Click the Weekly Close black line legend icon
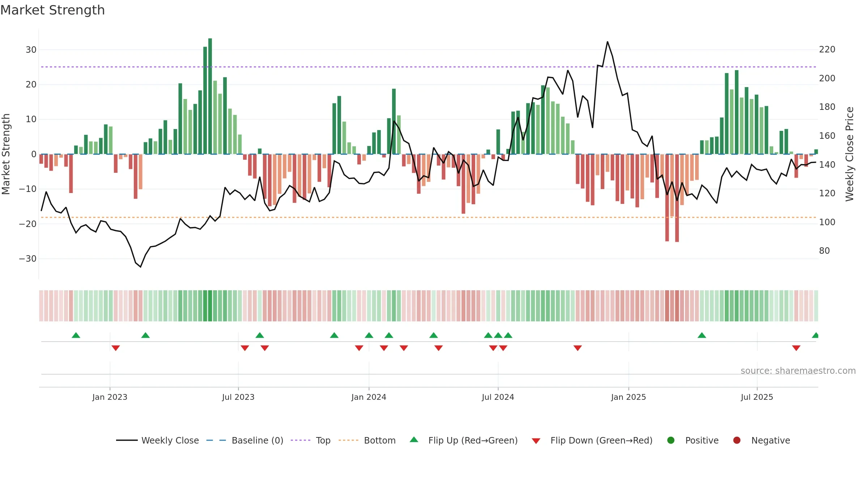This screenshot has width=868, height=488. pos(127,440)
